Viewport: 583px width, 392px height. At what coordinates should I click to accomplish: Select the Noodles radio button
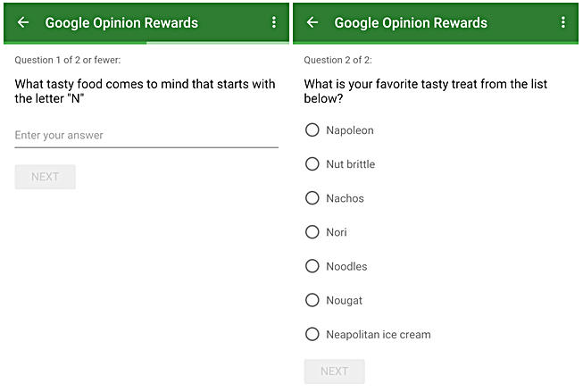(312, 266)
